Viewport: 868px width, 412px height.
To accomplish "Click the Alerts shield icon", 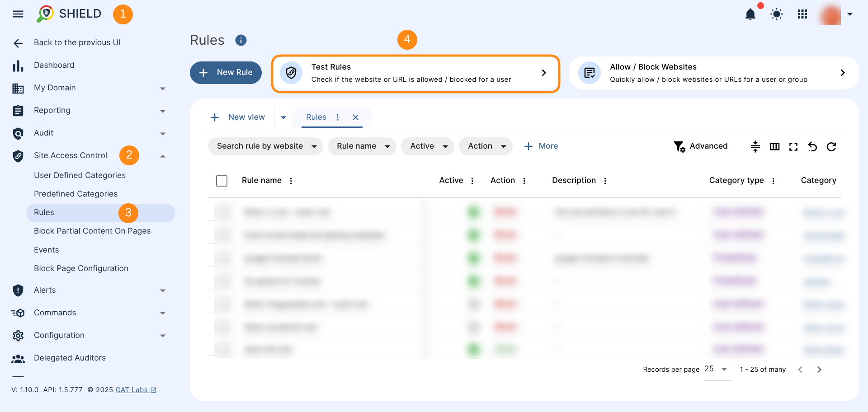I will pos(18,290).
